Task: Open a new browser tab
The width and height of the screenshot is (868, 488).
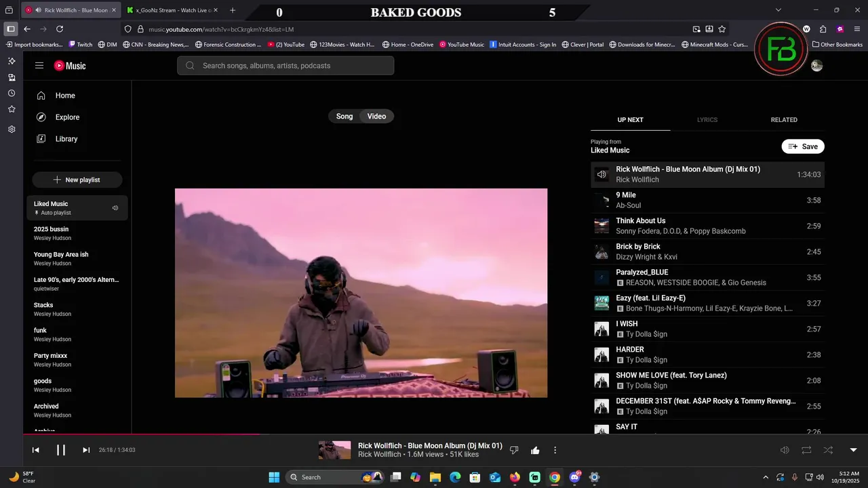Action: [233, 10]
